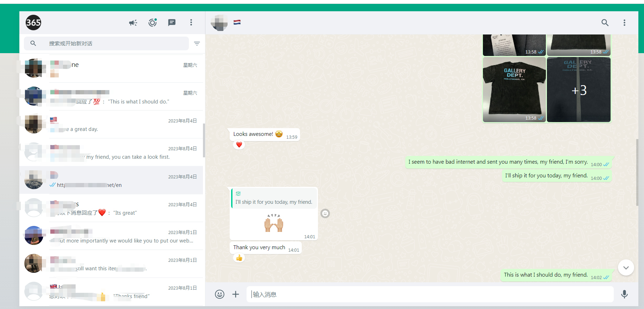
Task: Click heart reaction under Looks awesome
Action: tap(239, 145)
